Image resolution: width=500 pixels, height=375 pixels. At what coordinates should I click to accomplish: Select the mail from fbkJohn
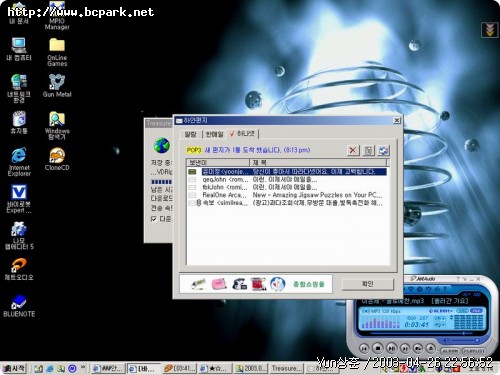coord(287,187)
